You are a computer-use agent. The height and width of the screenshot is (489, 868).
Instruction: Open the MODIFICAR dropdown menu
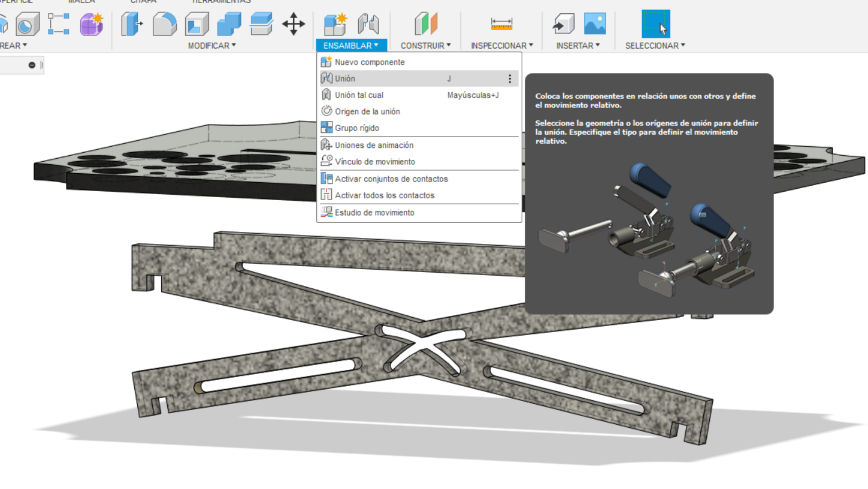pyautogui.click(x=212, y=46)
